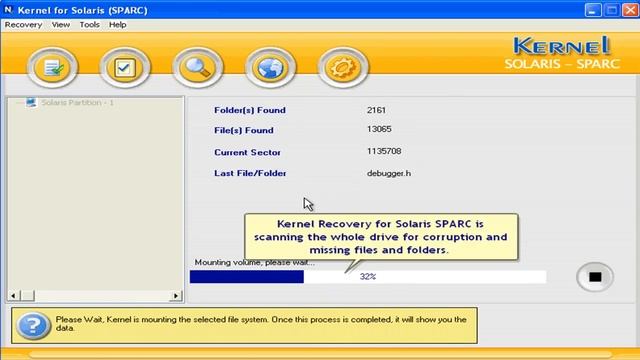Click the blue question mark help icon

pos(33,325)
